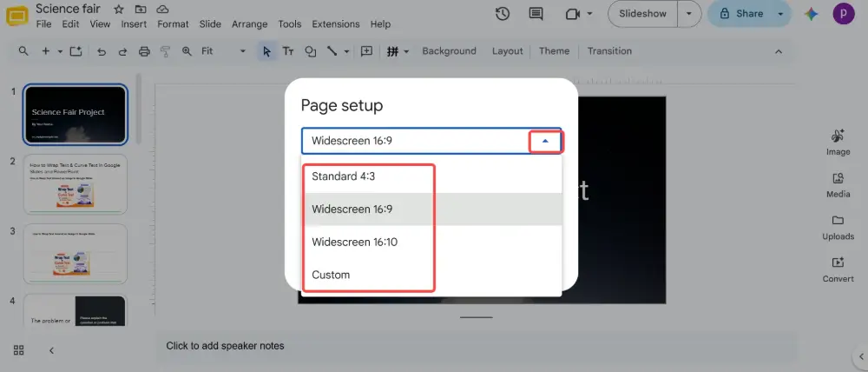Redo the last action
Image resolution: width=868 pixels, height=372 pixels.
coord(122,51)
